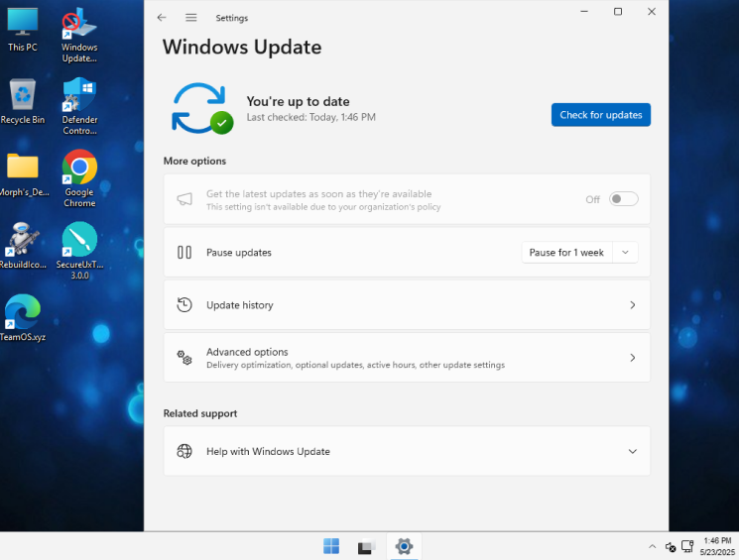Image resolution: width=739 pixels, height=560 pixels.
Task: Click the Settings back arrow
Action: [162, 18]
